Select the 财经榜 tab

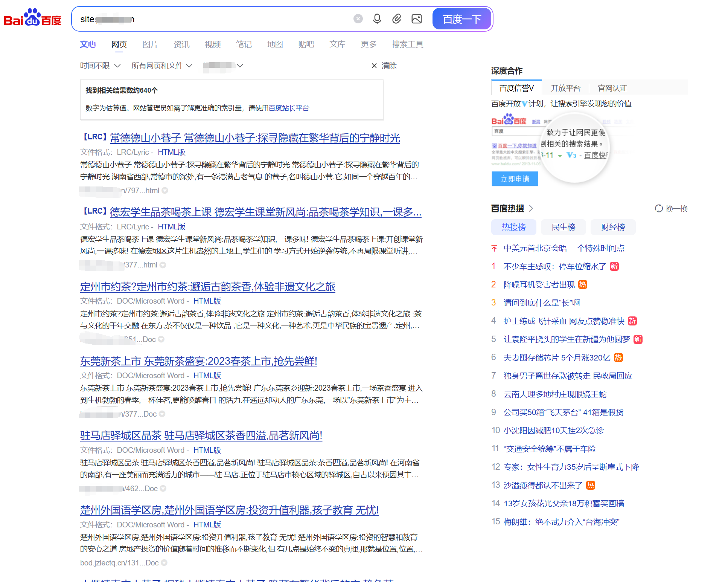pos(613,227)
